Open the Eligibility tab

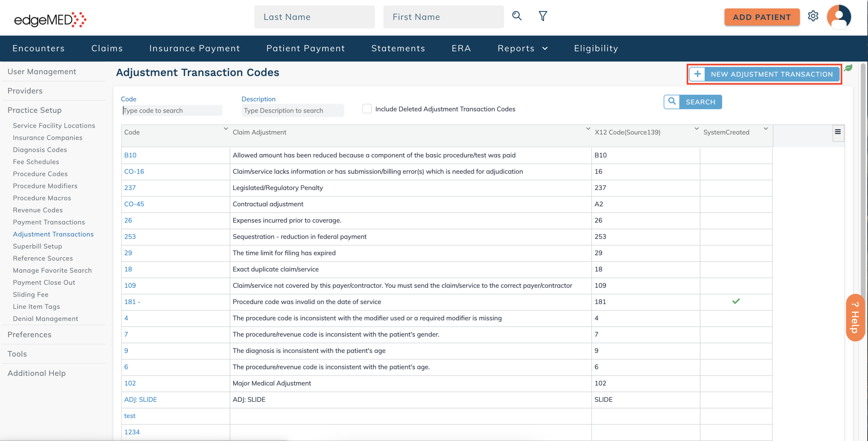pyautogui.click(x=596, y=48)
